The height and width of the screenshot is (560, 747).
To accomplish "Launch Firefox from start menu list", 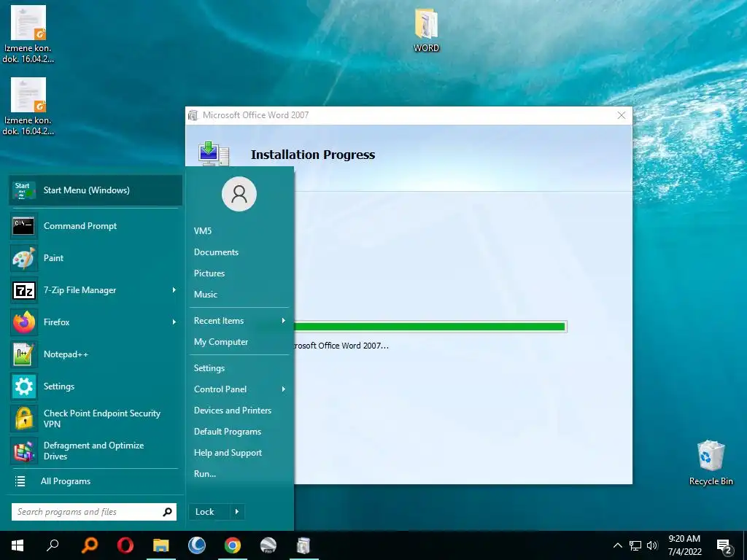I will point(96,322).
